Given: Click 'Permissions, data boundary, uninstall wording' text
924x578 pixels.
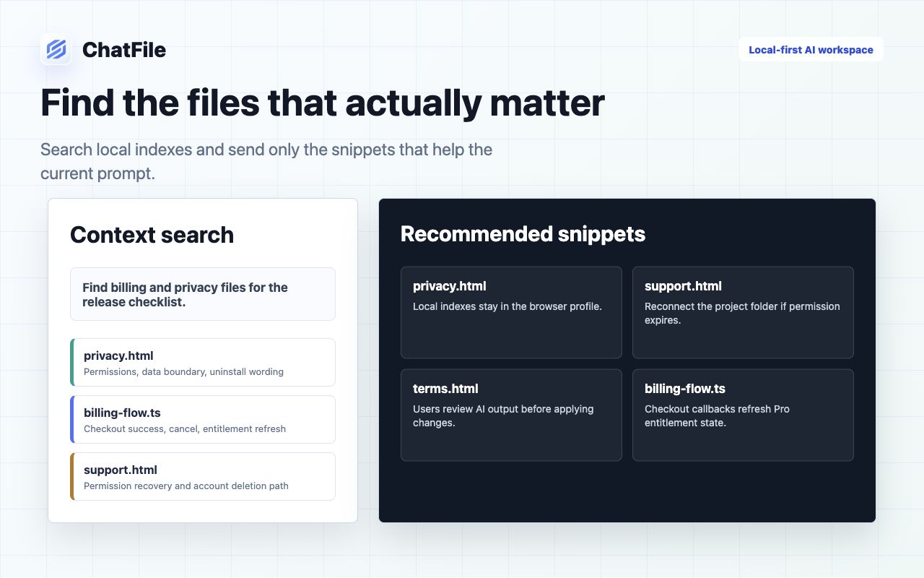Looking at the screenshot, I should pyautogui.click(x=183, y=372).
